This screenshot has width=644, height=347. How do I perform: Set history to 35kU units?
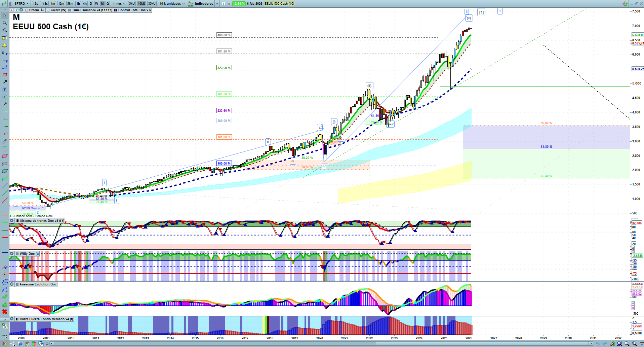152,4
